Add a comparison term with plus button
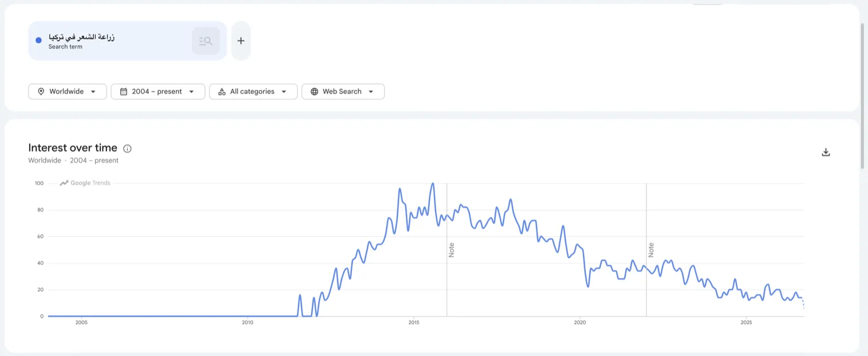This screenshot has width=868, height=356. [x=241, y=41]
